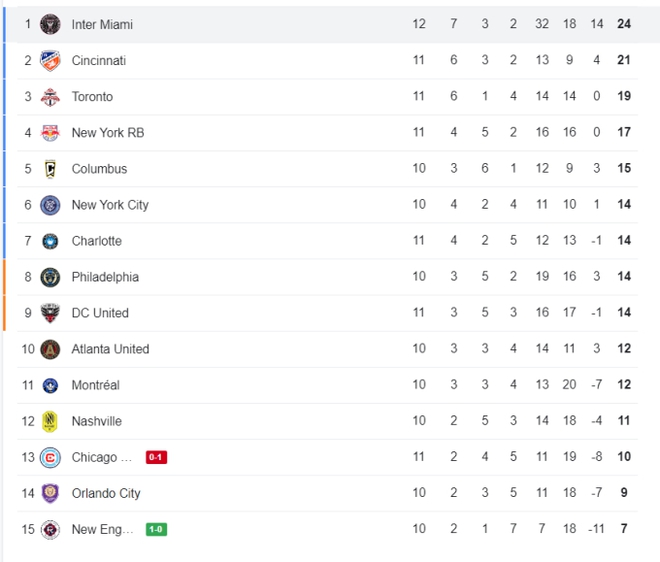Image resolution: width=660 pixels, height=562 pixels.
Task: Click the New York RB logo
Action: pyautogui.click(x=50, y=133)
